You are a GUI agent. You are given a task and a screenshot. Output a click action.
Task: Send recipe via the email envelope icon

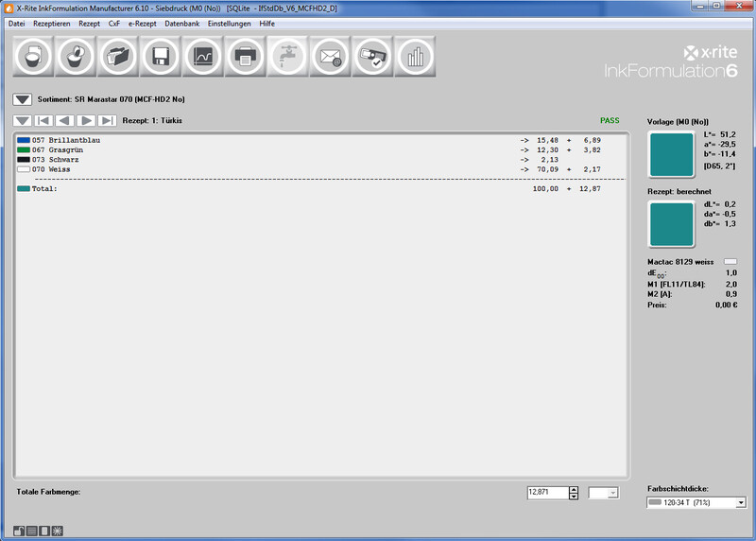pos(331,57)
